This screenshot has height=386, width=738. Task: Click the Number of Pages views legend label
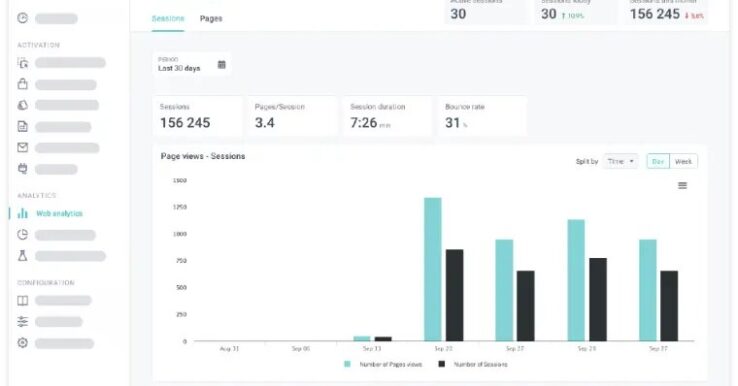(391, 364)
